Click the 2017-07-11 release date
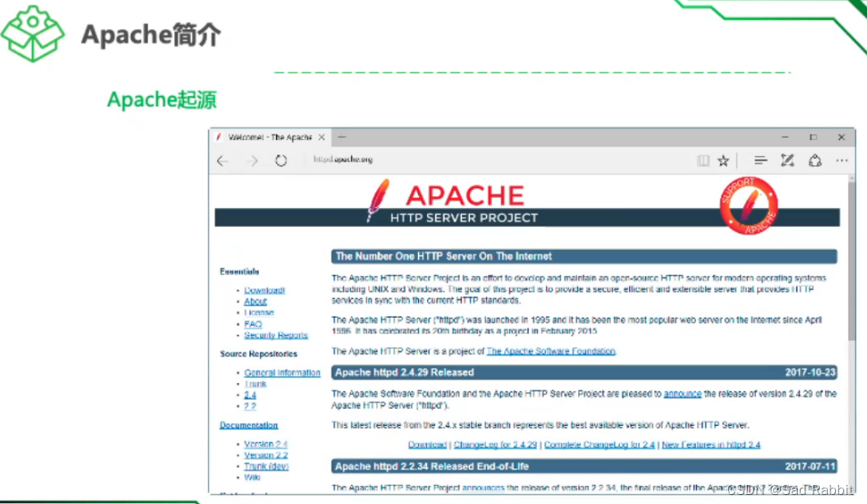 tap(810, 466)
